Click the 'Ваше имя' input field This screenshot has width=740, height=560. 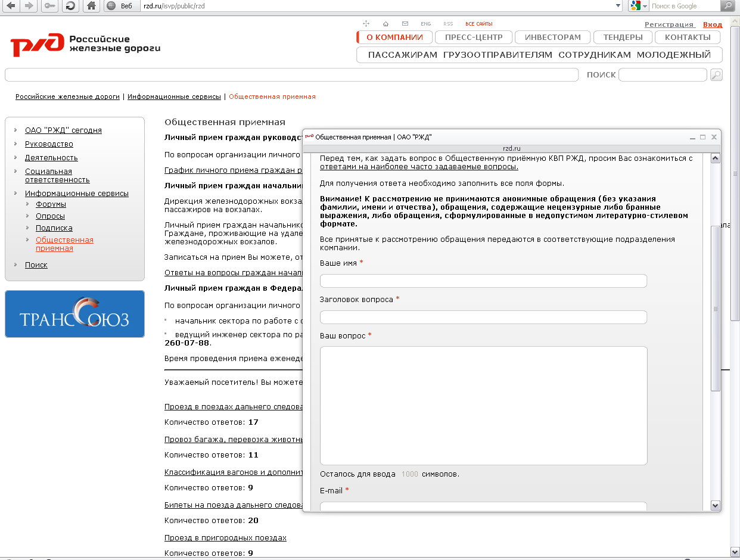(x=483, y=281)
